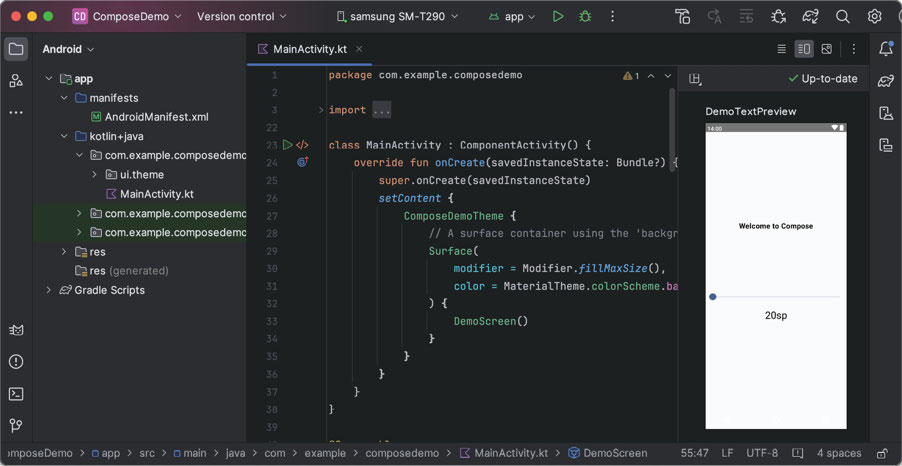The width and height of the screenshot is (902, 466).
Task: Click the override gutter marker on line 24
Action: pos(303,162)
